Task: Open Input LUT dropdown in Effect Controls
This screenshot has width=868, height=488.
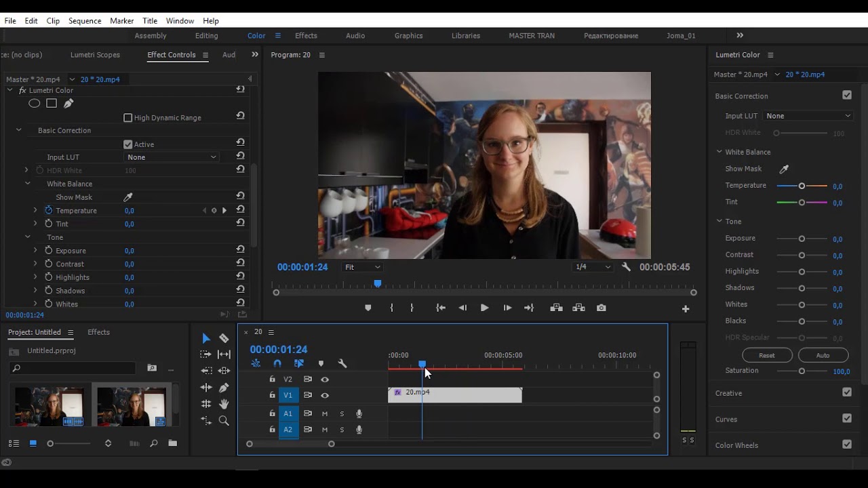Action: click(172, 157)
